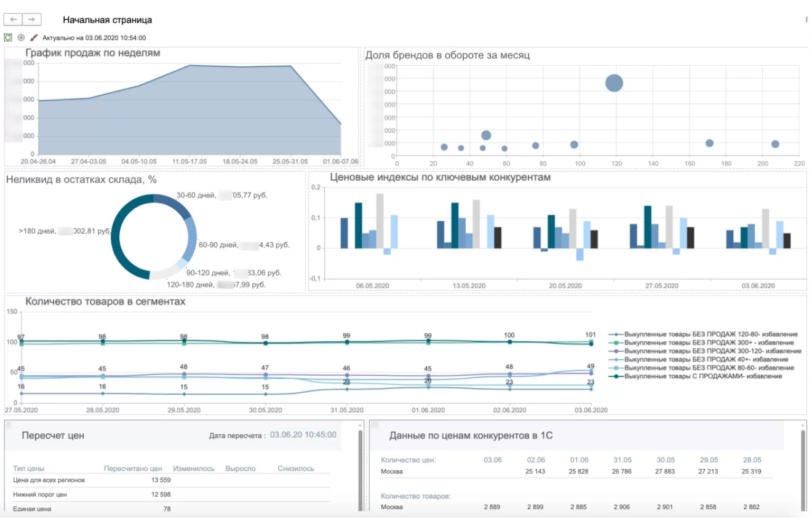Click the largest bubble in brand share chart
The image size is (812, 522).
[x=614, y=83]
